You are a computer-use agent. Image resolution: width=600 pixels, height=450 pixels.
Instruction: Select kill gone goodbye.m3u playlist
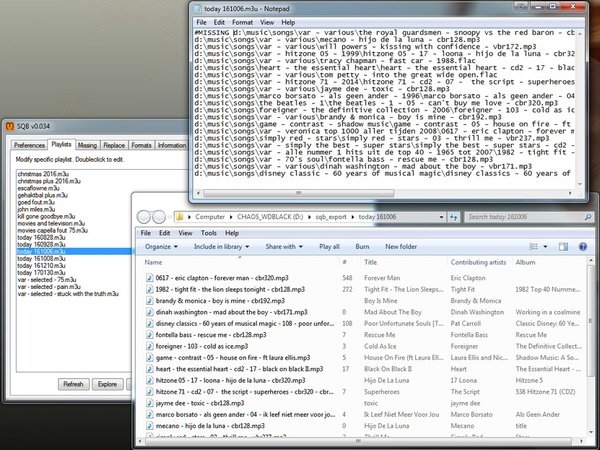46,216
